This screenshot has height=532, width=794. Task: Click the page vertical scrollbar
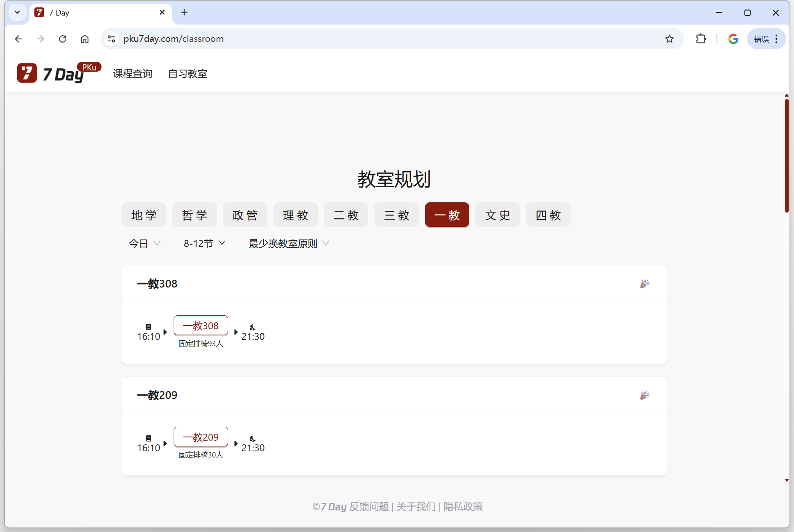[x=787, y=156]
